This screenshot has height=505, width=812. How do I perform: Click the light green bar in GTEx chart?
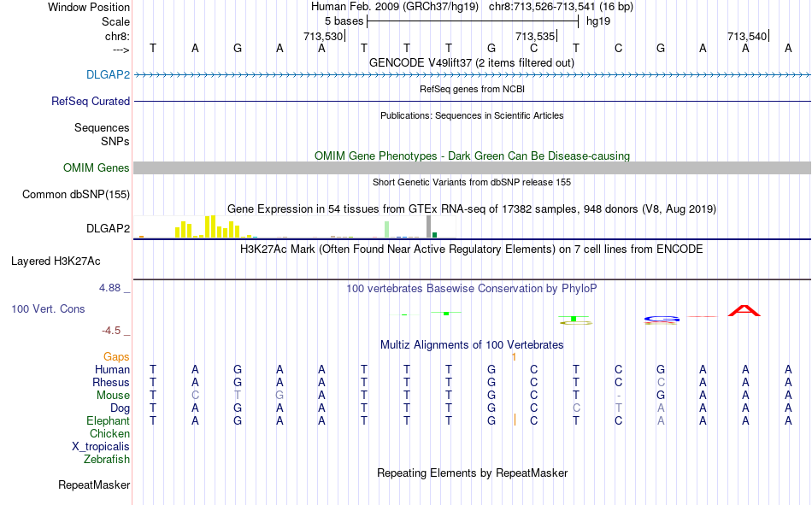pos(387,230)
